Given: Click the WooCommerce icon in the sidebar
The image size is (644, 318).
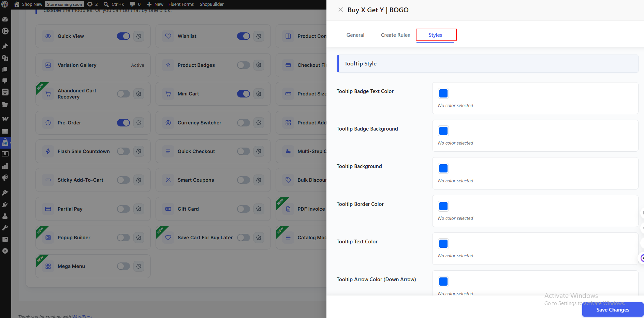Looking at the screenshot, I should [x=5, y=119].
